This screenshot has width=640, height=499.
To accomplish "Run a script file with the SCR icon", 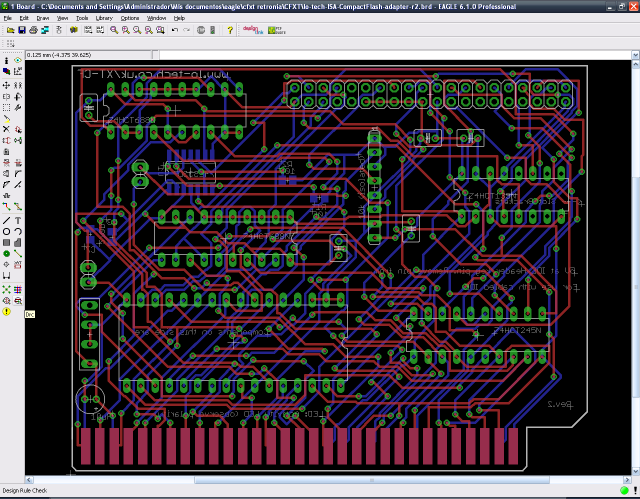I will coord(88,30).
